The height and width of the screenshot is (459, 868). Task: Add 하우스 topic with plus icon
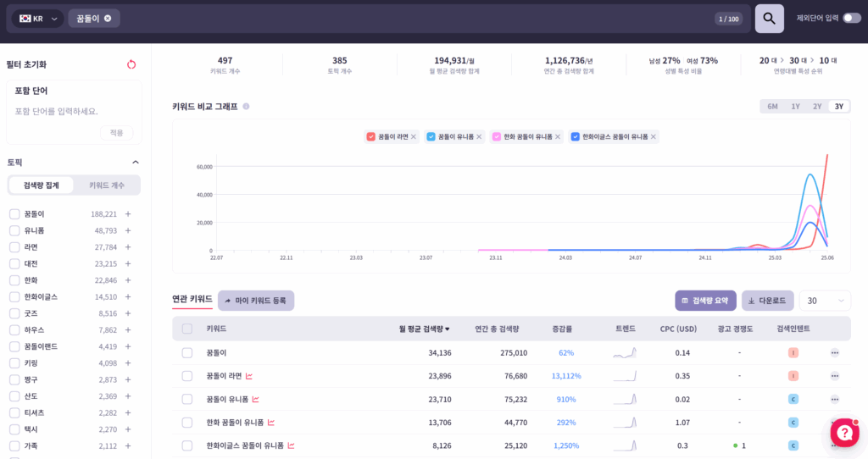(128, 330)
